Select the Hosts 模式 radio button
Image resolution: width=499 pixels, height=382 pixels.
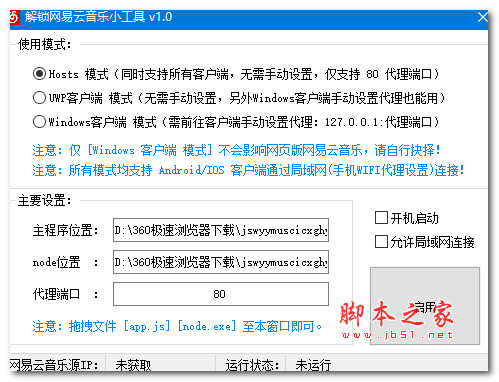[39, 74]
